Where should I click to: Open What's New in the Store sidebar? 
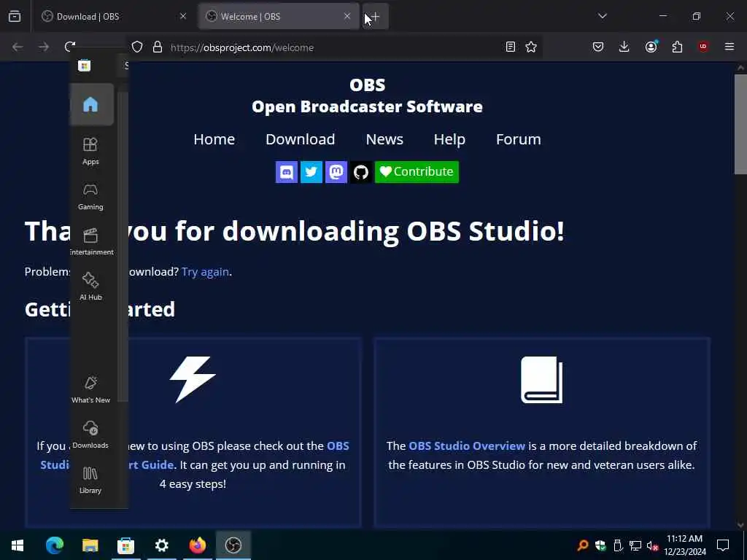click(x=90, y=389)
